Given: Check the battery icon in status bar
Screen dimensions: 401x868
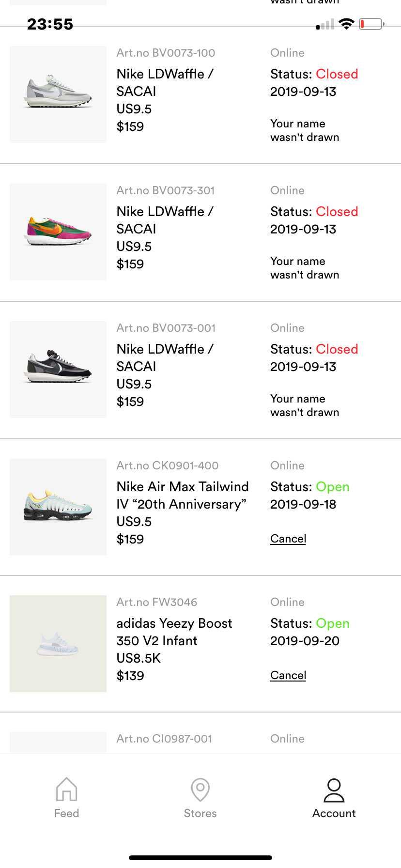Looking at the screenshot, I should coord(371,24).
